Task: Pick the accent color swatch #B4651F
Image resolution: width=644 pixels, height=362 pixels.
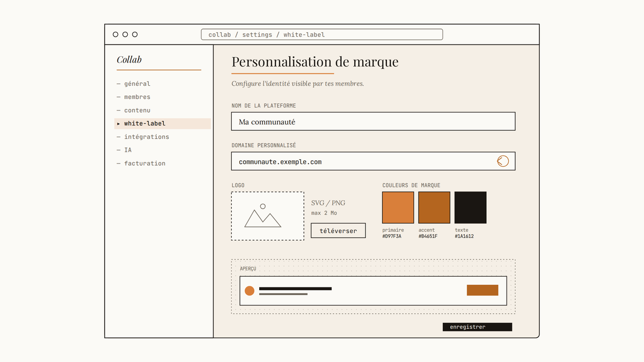Action: click(434, 208)
